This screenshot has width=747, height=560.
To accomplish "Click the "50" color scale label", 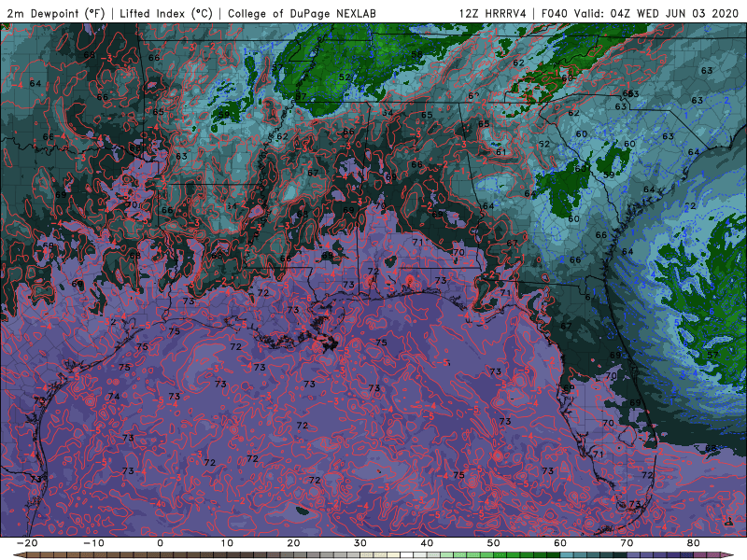I will point(494,543).
